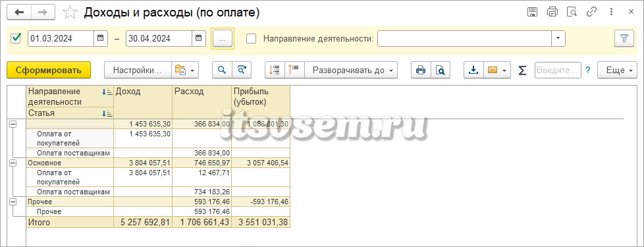The width and height of the screenshot is (644, 247).
Task: Collapse the first unnamed group
Action: [13, 124]
